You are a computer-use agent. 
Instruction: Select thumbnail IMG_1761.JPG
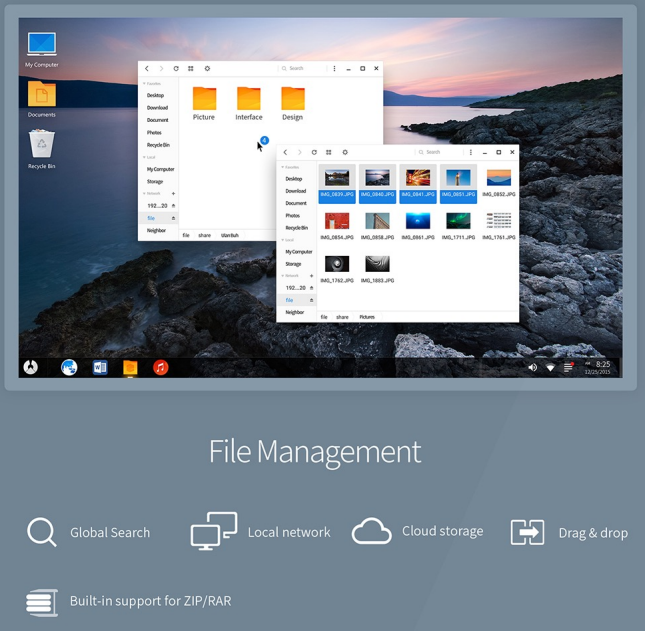click(499, 226)
